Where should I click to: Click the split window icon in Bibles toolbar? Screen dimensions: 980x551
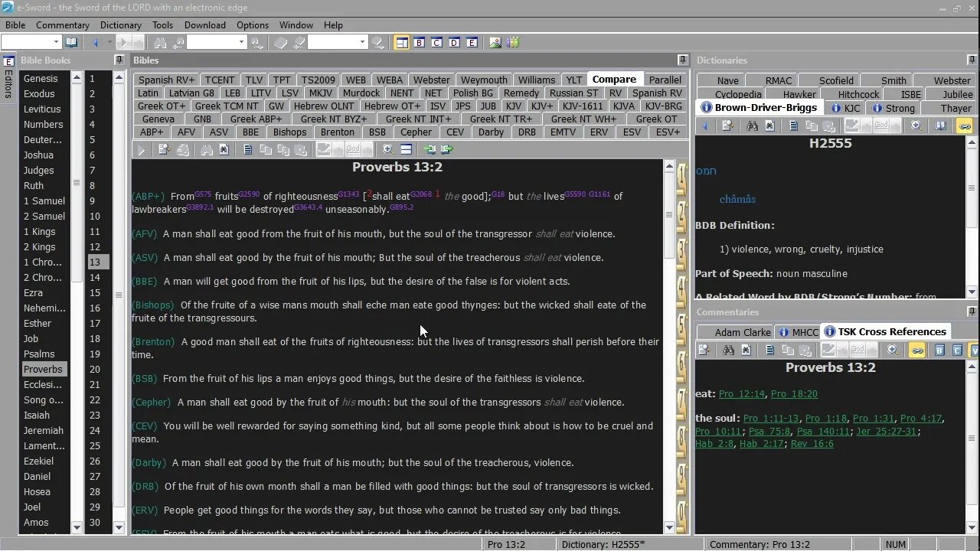[407, 150]
